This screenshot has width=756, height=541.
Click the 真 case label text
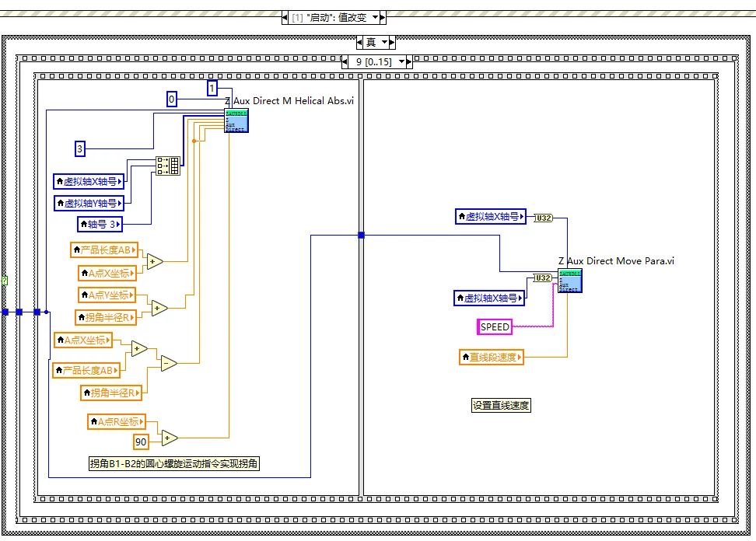coord(371,43)
